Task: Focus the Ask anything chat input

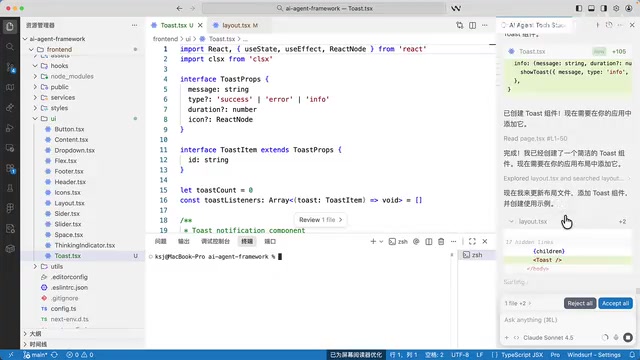Action: [567, 320]
